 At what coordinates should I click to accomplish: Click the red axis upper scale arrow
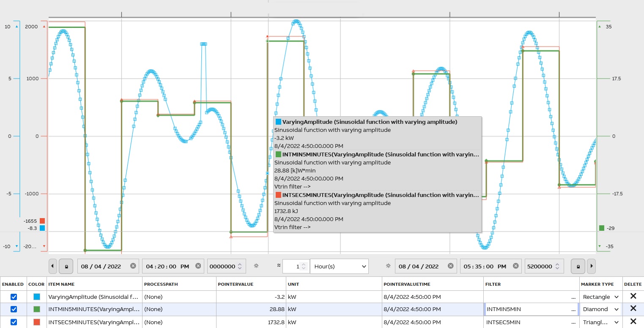pyautogui.click(x=44, y=26)
